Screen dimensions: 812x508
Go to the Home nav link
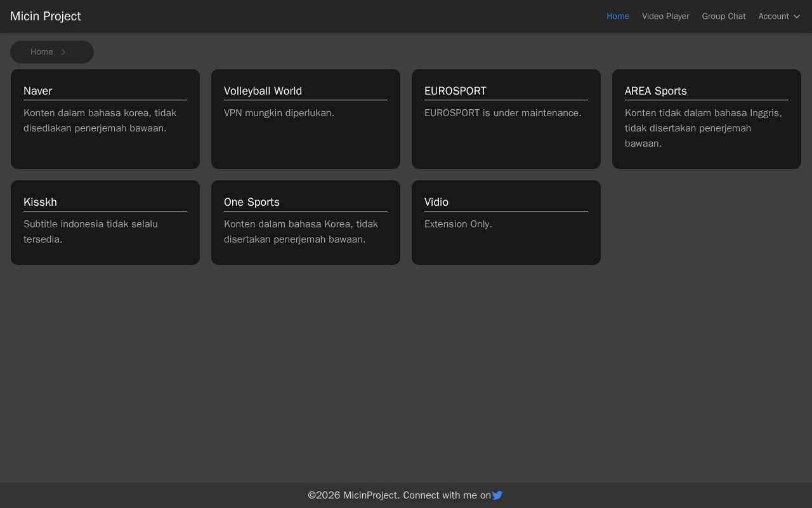pyautogui.click(x=618, y=17)
